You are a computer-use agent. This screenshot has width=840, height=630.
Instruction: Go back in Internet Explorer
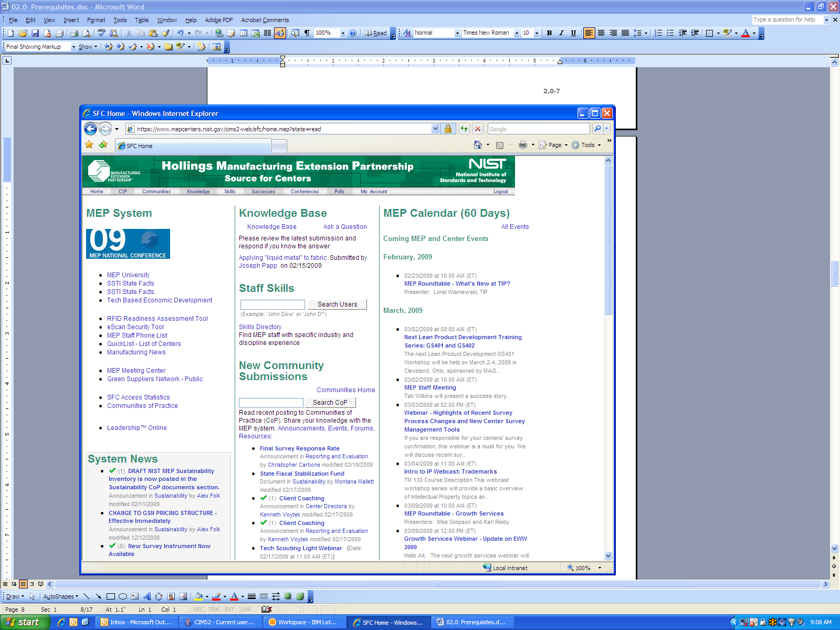click(90, 129)
